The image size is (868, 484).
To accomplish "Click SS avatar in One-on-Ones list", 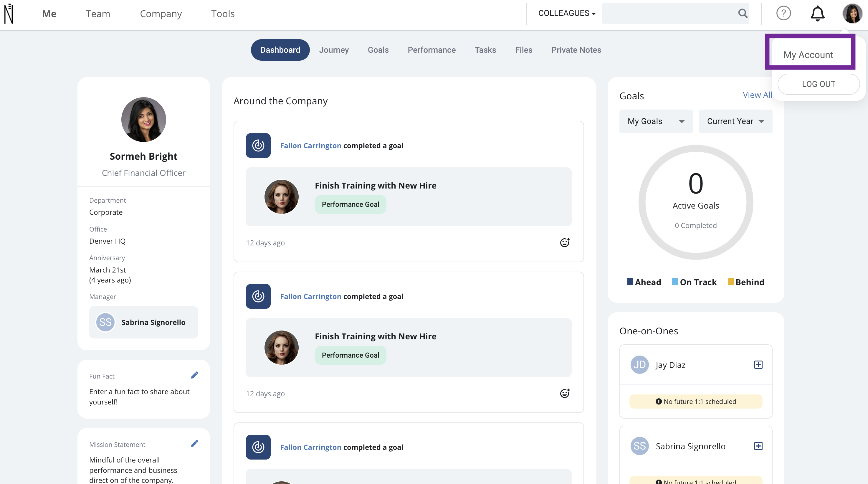I will coord(639,446).
